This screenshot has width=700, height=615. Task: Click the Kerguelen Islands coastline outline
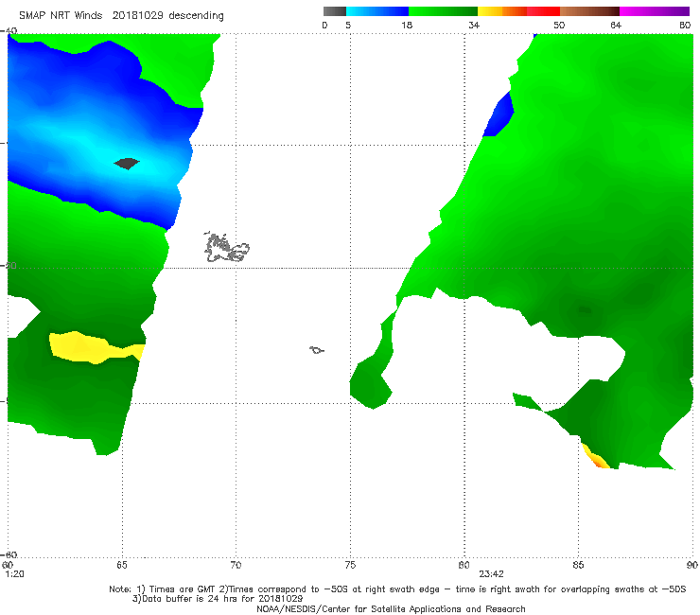226,248
